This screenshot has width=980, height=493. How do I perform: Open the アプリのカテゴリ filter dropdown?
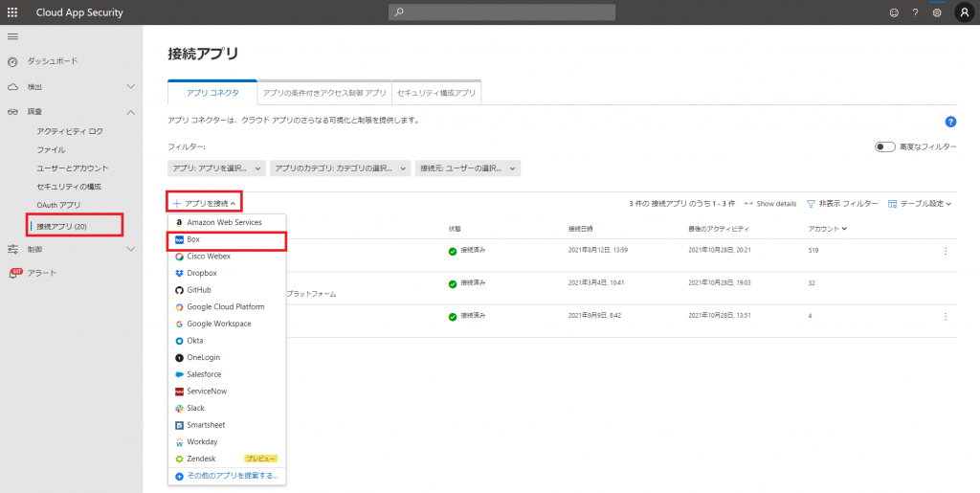[x=340, y=168]
